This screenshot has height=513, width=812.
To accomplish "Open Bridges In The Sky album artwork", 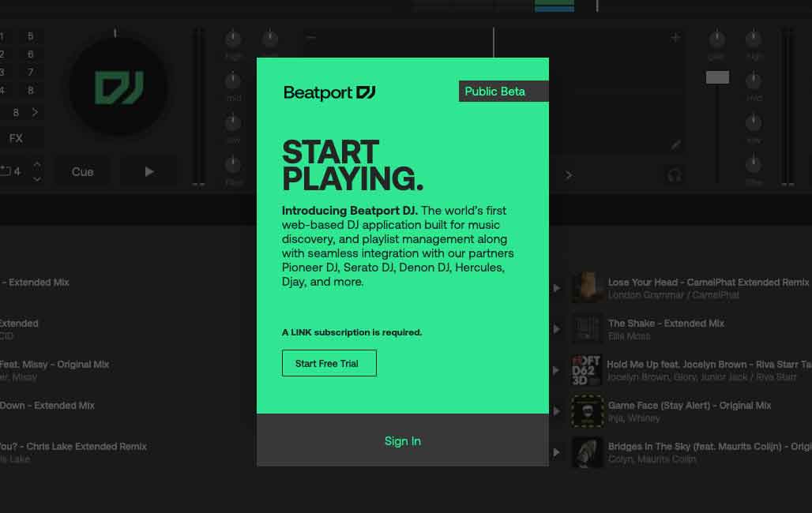I will pyautogui.click(x=587, y=452).
